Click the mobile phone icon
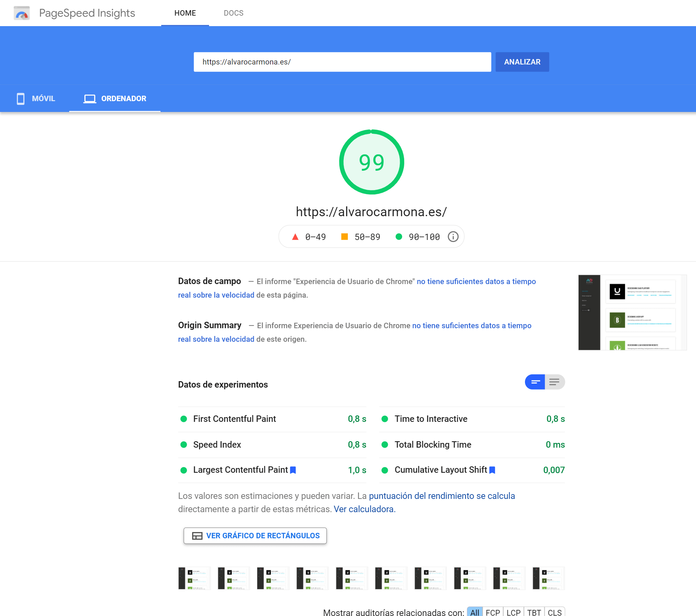 tap(20, 99)
